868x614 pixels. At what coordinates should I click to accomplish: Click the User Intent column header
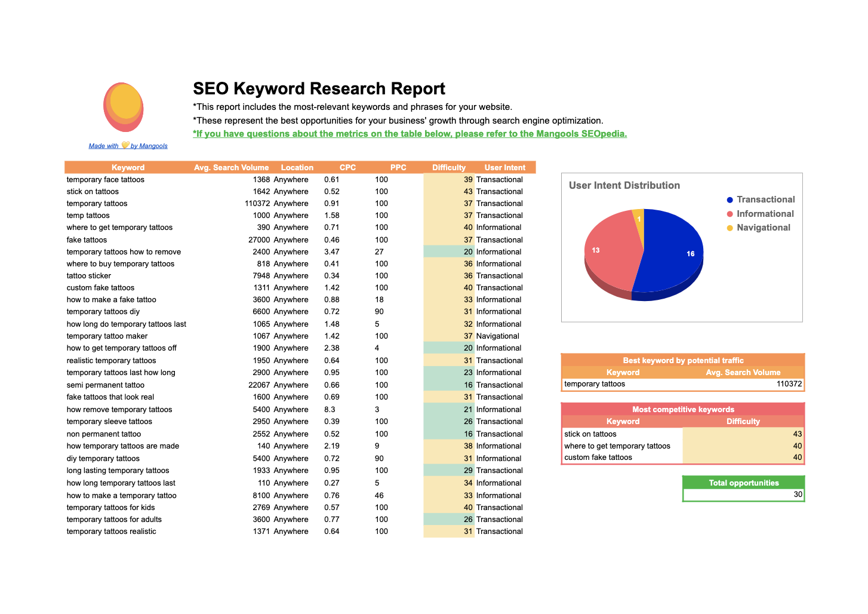pyautogui.click(x=505, y=168)
